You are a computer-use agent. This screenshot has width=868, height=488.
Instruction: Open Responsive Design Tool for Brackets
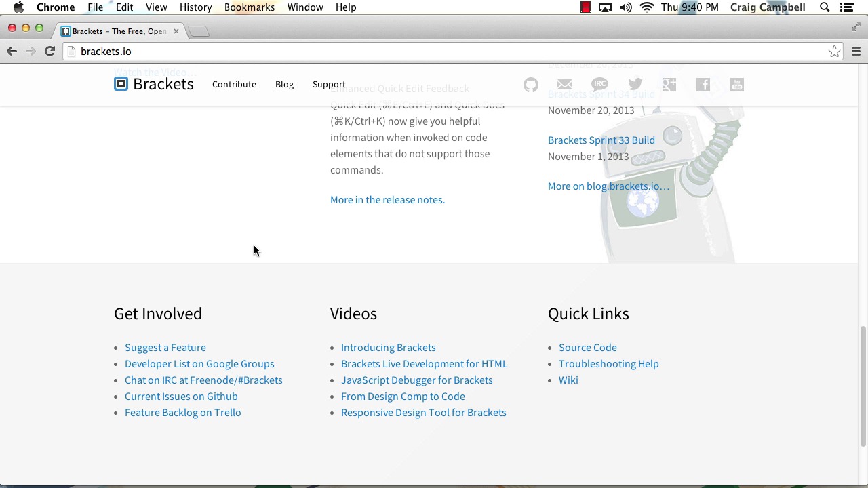point(423,413)
